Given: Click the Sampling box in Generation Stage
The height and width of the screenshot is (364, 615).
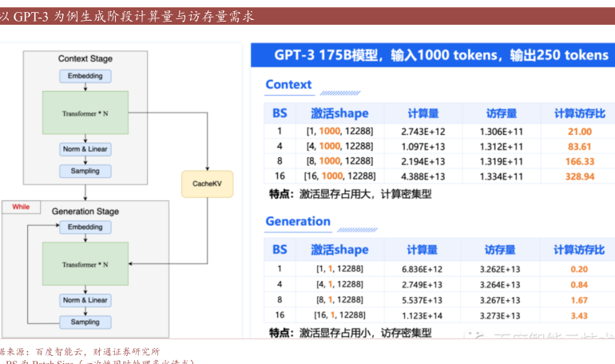Looking at the screenshot, I should [x=85, y=322].
